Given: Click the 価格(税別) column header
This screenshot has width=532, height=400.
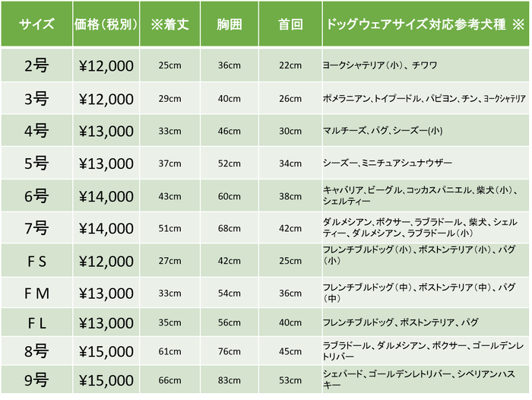Looking at the screenshot, I should click(106, 24).
